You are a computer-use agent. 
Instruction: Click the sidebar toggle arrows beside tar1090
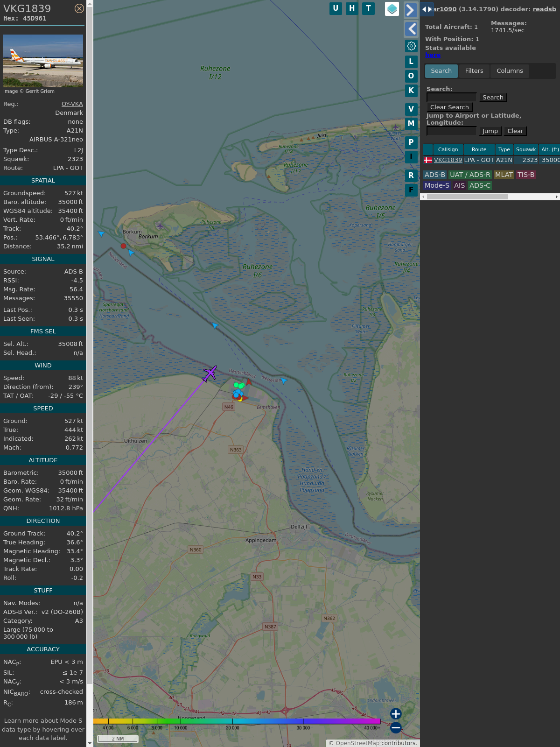click(427, 9)
